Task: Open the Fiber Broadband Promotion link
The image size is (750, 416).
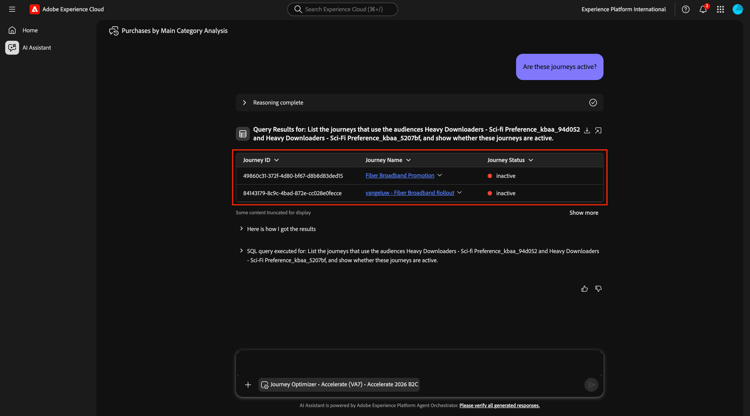Action: pos(400,175)
